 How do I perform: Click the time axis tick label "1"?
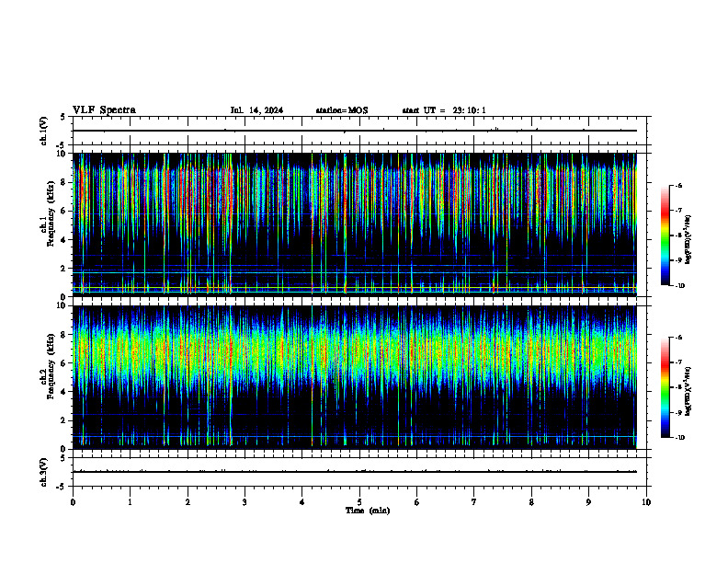[130, 502]
